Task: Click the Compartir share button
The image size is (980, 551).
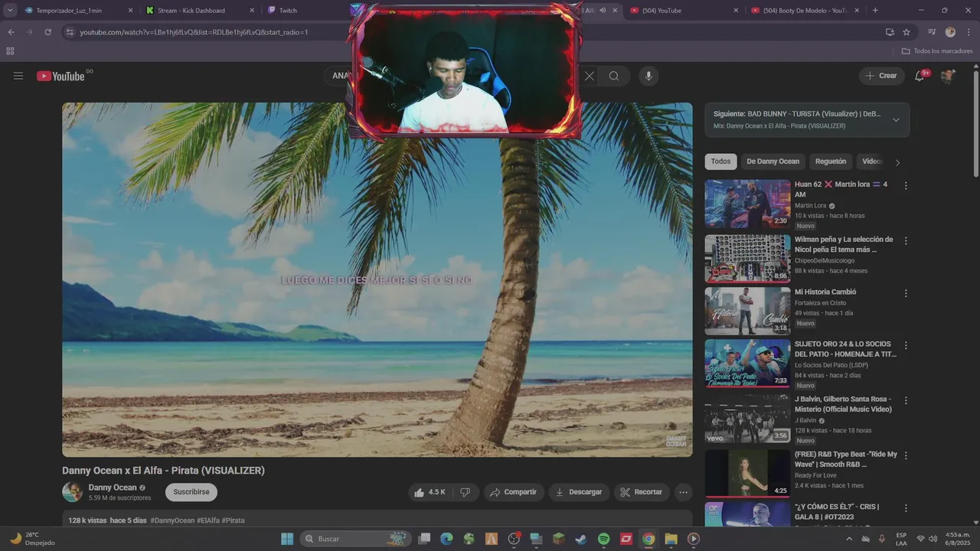Action: tap(514, 492)
